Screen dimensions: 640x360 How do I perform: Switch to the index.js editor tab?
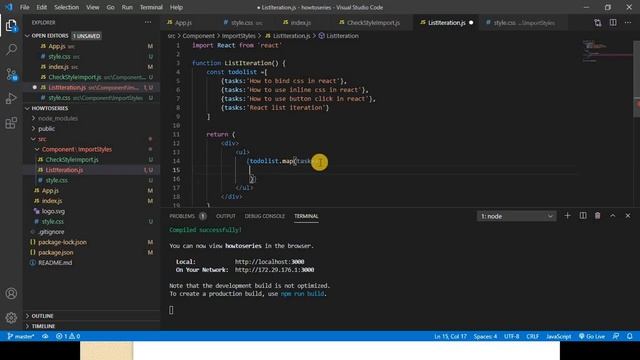[301, 23]
